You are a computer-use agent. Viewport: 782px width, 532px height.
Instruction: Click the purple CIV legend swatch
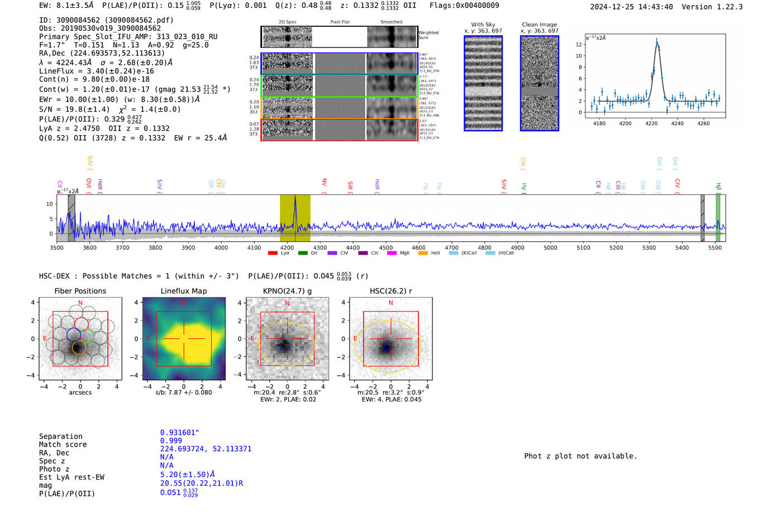[332, 253]
